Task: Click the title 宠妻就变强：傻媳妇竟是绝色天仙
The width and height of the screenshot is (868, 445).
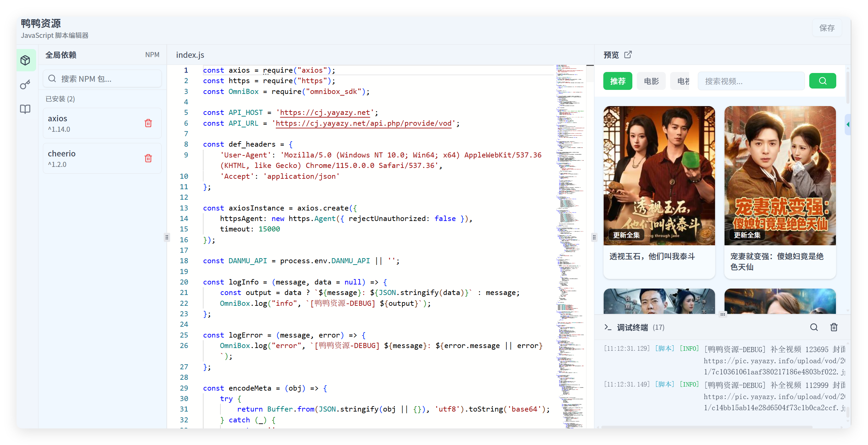Action: pos(777,262)
